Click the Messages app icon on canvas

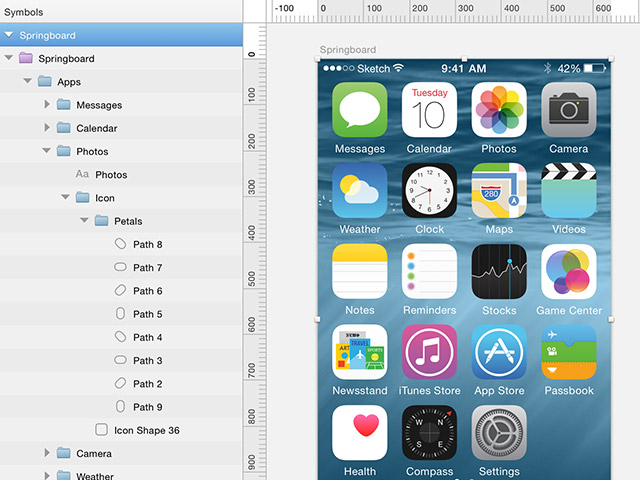click(x=359, y=110)
